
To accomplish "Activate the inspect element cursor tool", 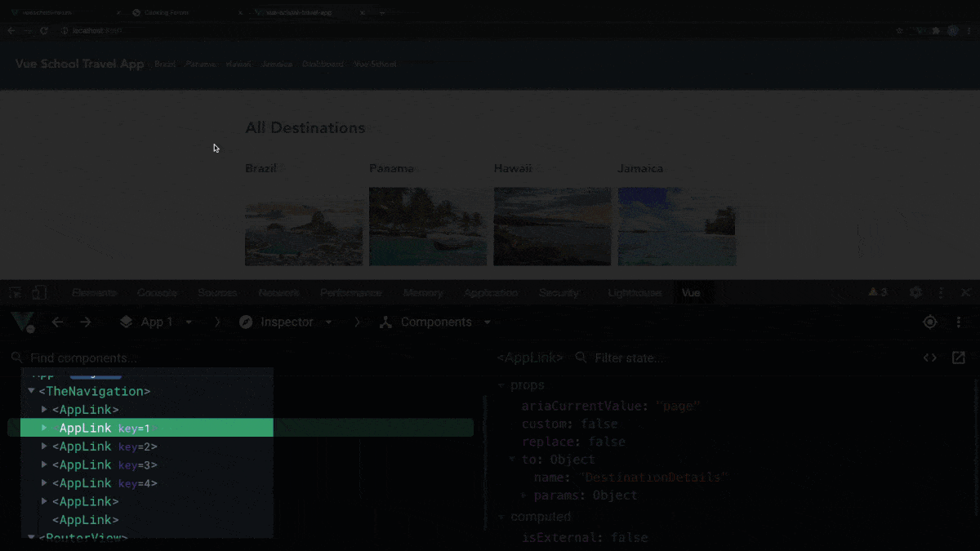I will (14, 291).
